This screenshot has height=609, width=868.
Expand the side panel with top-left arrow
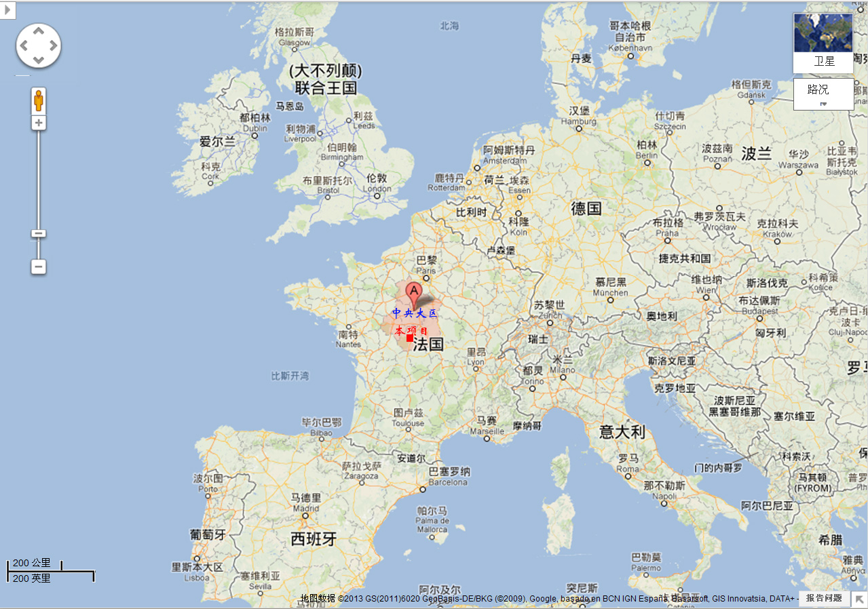(x=7, y=10)
